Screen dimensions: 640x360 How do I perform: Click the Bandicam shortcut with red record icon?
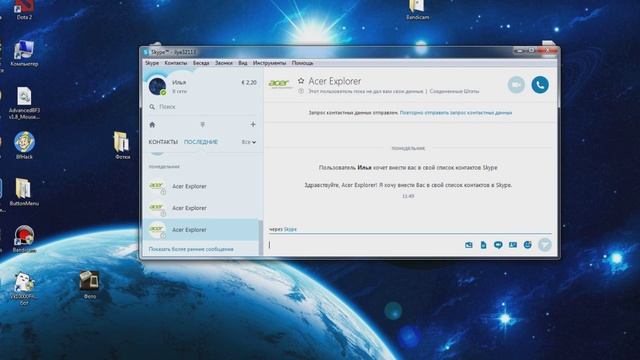click(24, 239)
